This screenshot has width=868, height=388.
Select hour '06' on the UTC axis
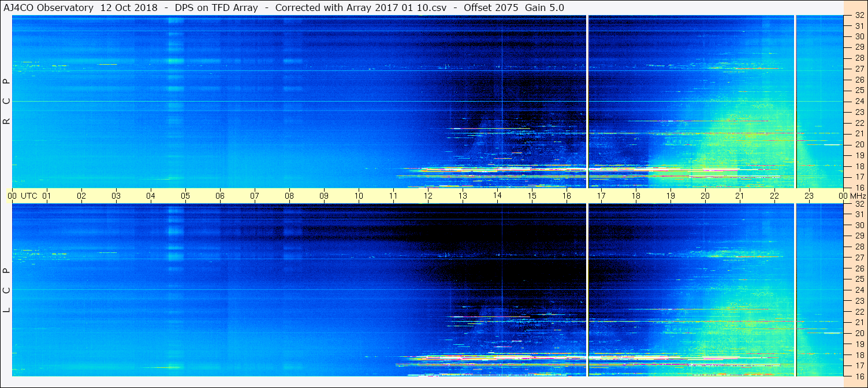point(220,196)
